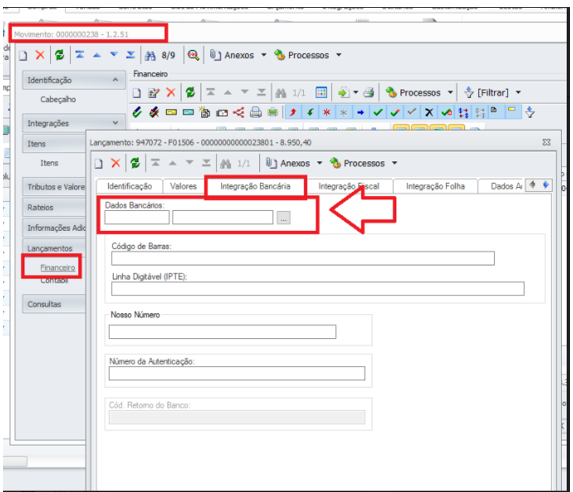
Task: Click the funnel filter icon at row end
Action: tap(530, 112)
